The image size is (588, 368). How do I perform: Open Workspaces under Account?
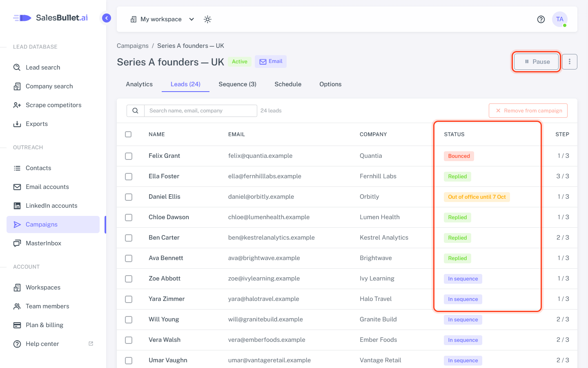tap(53, 287)
